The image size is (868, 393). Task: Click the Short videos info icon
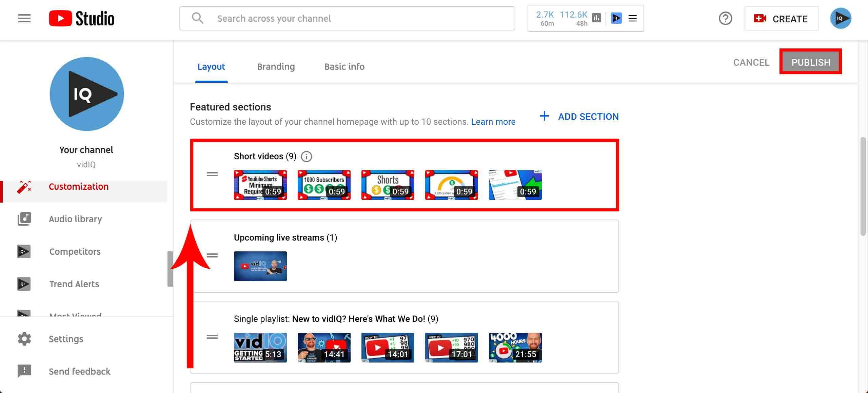[x=307, y=157]
